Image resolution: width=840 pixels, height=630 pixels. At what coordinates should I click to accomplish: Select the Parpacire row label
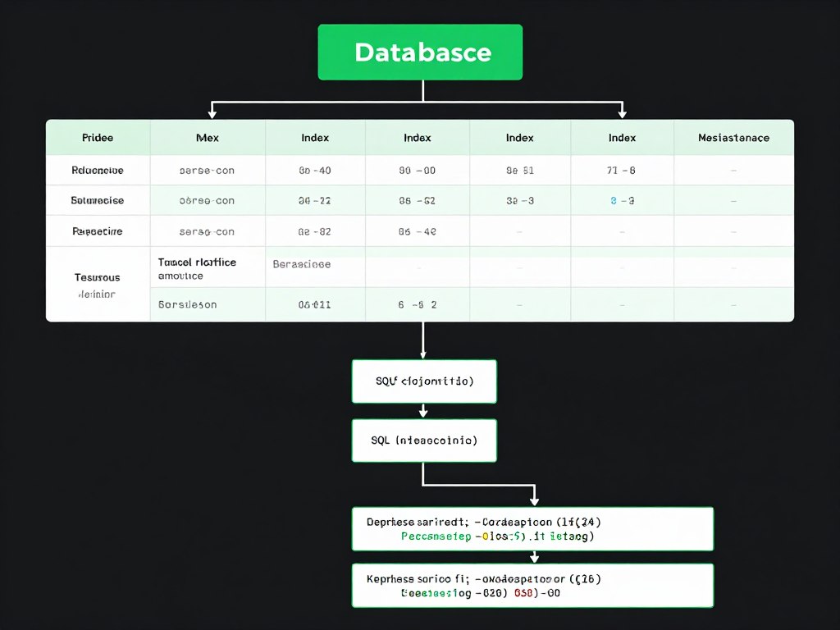[x=98, y=231]
